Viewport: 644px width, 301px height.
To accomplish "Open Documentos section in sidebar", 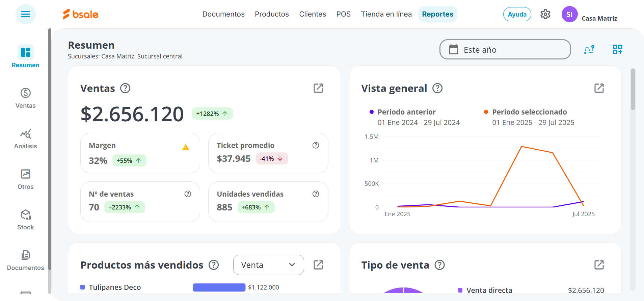I will coord(26,260).
